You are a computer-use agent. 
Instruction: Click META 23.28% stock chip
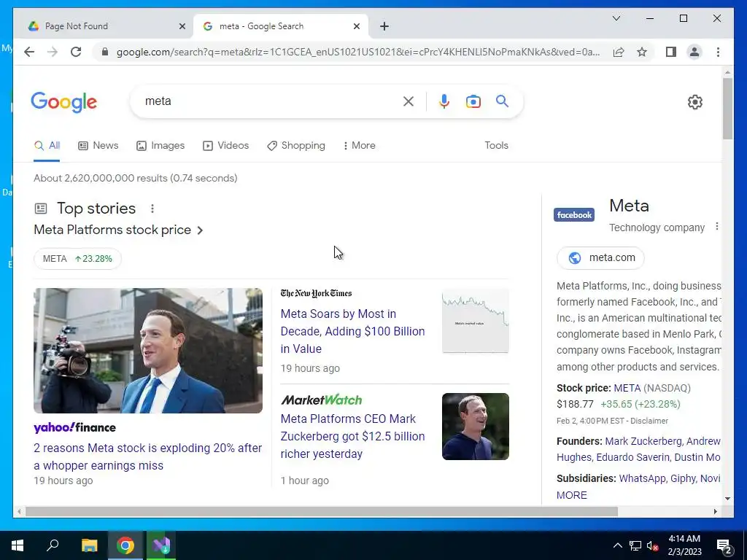77,259
